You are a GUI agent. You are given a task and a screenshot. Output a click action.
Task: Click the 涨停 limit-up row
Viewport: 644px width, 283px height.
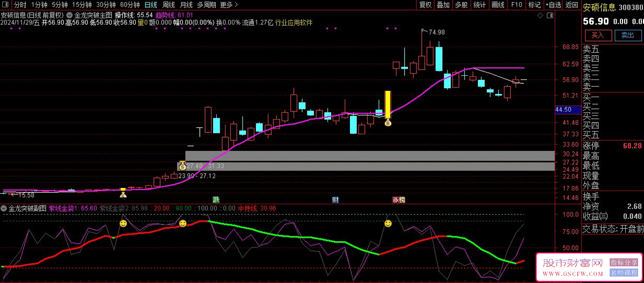[613, 146]
